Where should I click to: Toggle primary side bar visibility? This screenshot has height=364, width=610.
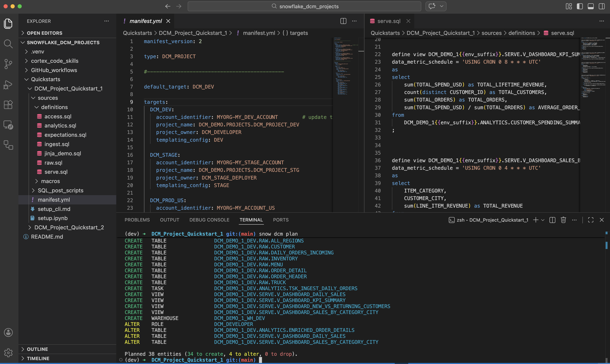tap(580, 6)
